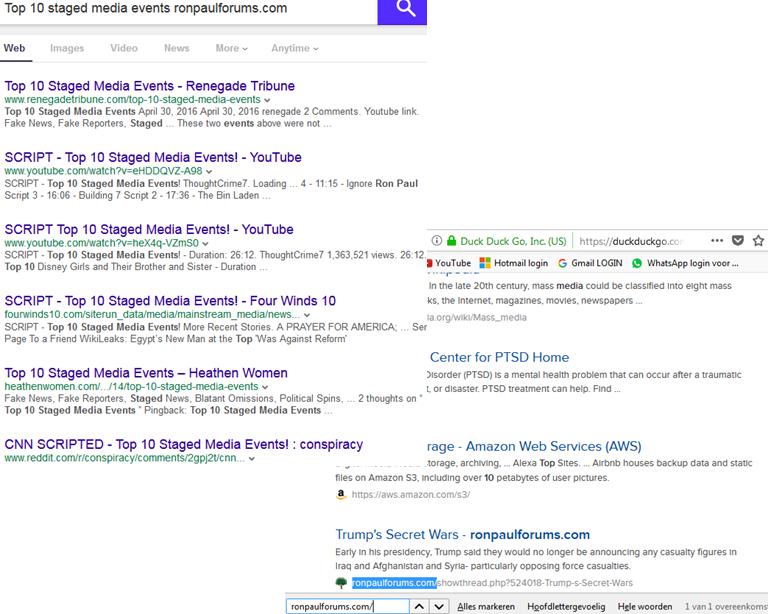The width and height of the screenshot is (768, 614).
Task: Open the Amazon Web Services (AWS) result
Action: coord(534,446)
